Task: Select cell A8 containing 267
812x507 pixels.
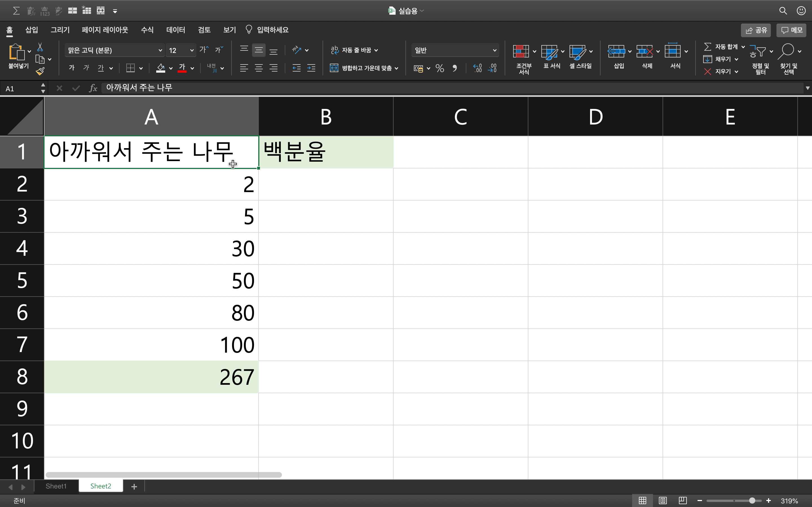Action: tap(151, 377)
